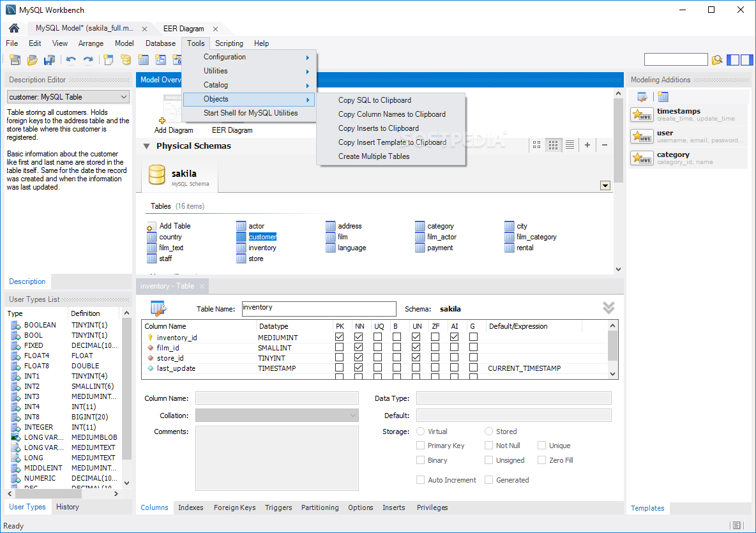Collapse the Physical Schemas section

[147, 146]
